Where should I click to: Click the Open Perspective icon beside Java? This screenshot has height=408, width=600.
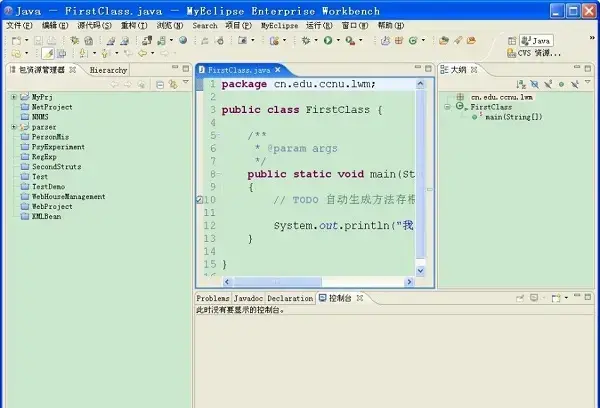(512, 41)
